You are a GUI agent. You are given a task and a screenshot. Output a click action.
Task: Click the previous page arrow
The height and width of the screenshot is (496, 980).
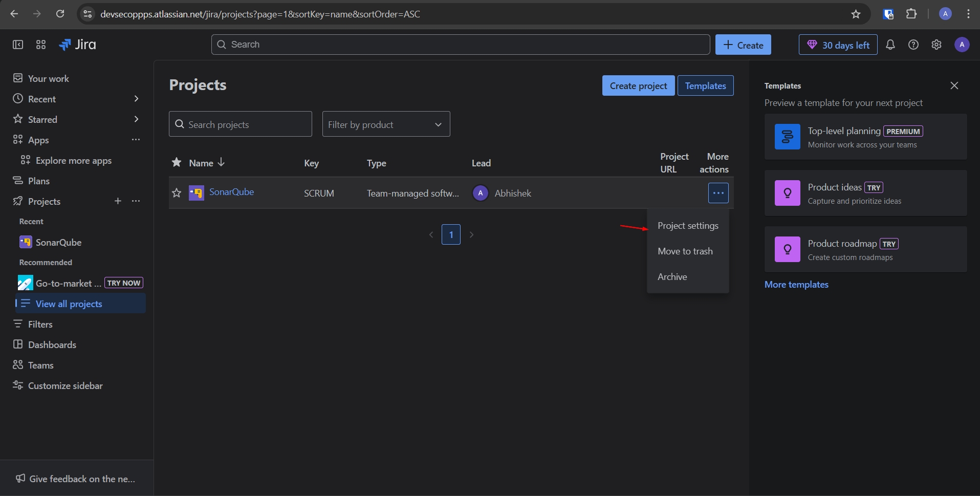pos(431,234)
